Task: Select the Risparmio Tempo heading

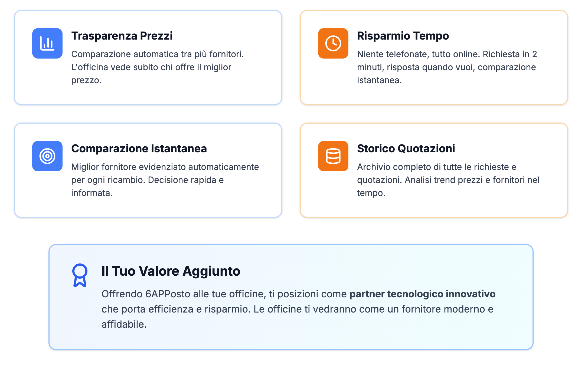Action: (403, 36)
